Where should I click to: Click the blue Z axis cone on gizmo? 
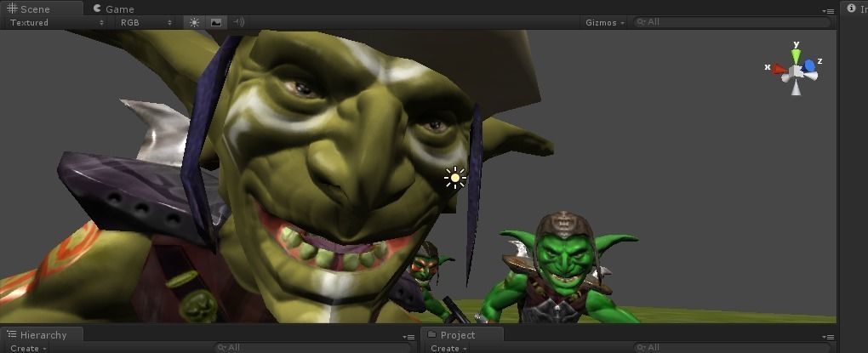click(x=809, y=65)
